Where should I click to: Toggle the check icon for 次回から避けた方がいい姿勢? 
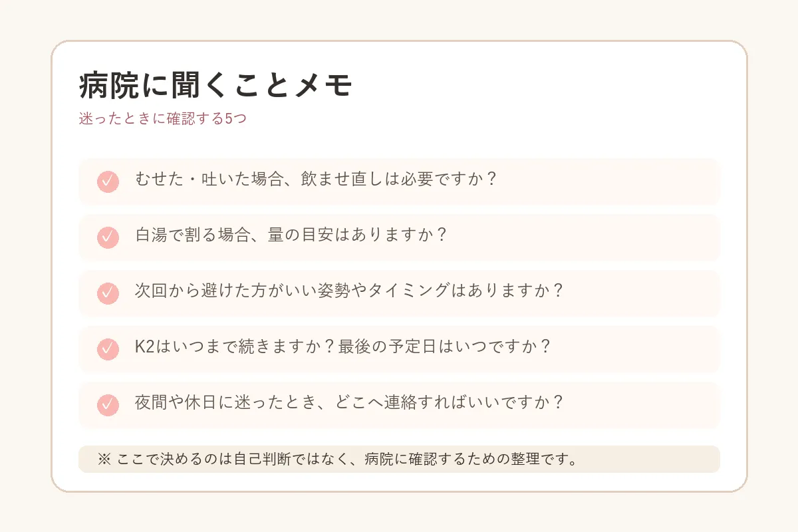pyautogui.click(x=108, y=293)
